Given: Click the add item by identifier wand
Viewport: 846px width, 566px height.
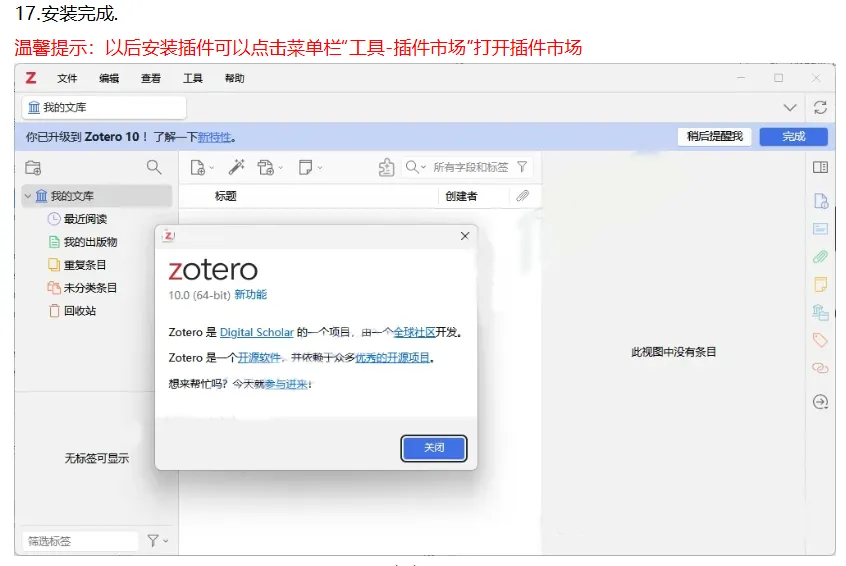Looking at the screenshot, I should click(236, 167).
